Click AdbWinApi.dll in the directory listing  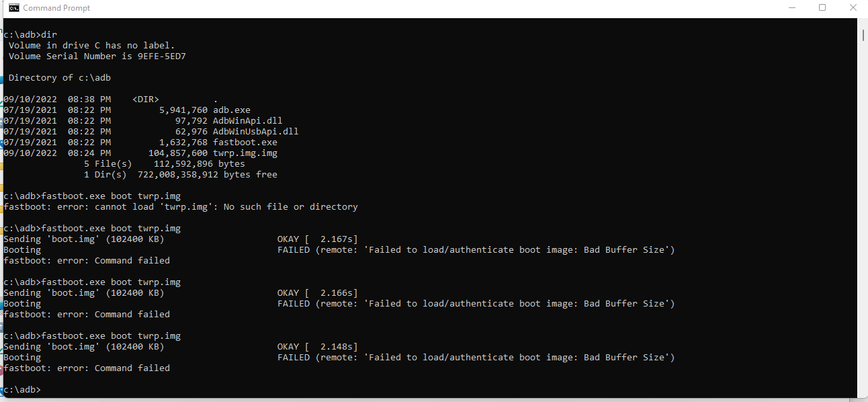pyautogui.click(x=248, y=121)
